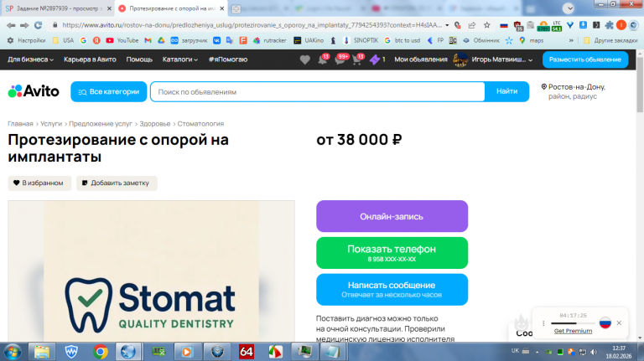Open the Gmail bookmark icon
This screenshot has width=644, height=361.
click(148, 40)
